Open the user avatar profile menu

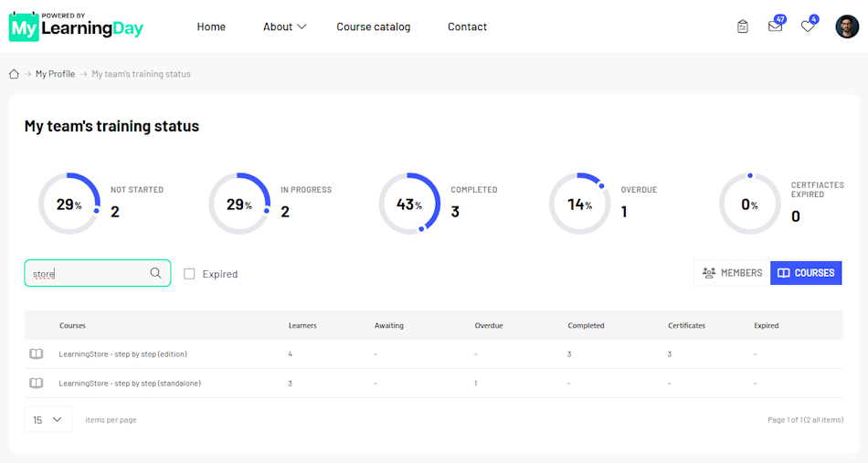click(847, 26)
